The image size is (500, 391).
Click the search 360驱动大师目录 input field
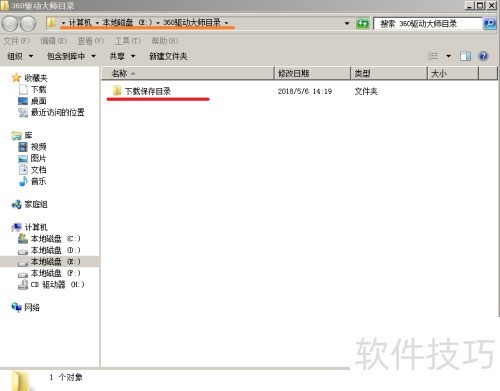click(x=428, y=23)
